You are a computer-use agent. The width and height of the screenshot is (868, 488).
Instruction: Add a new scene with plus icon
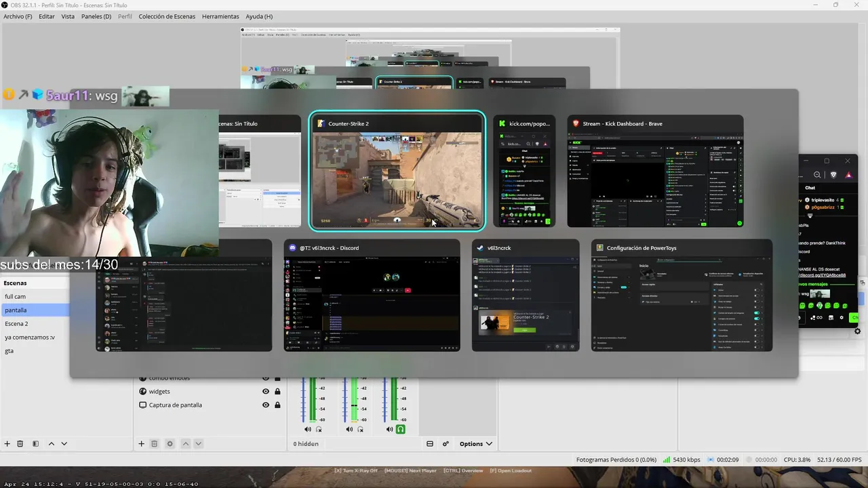click(7, 444)
